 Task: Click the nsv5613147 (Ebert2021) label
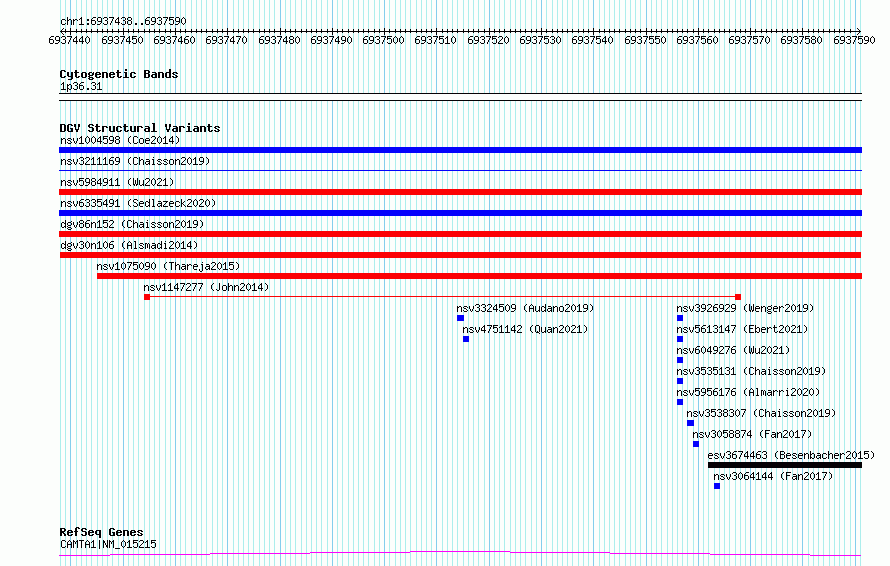point(742,329)
